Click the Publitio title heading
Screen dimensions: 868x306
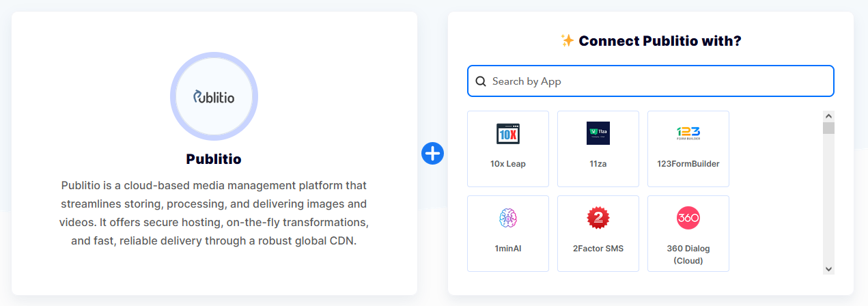click(214, 159)
